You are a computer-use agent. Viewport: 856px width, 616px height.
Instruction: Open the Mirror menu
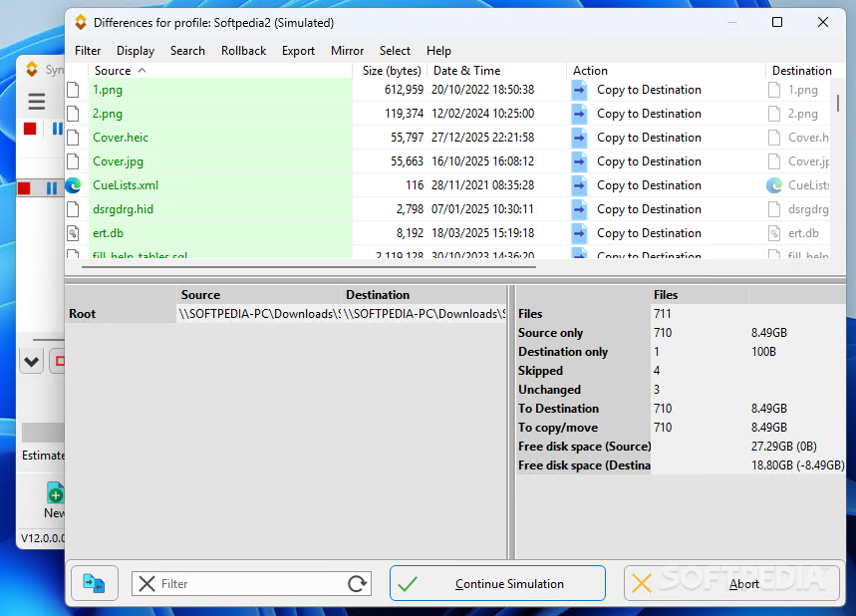click(347, 51)
